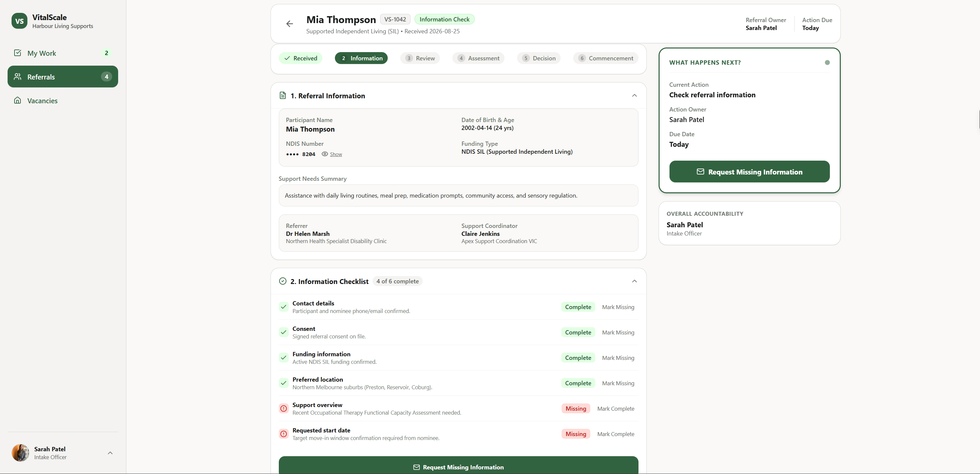
Task: Click the Referrals people icon
Action: [17, 77]
